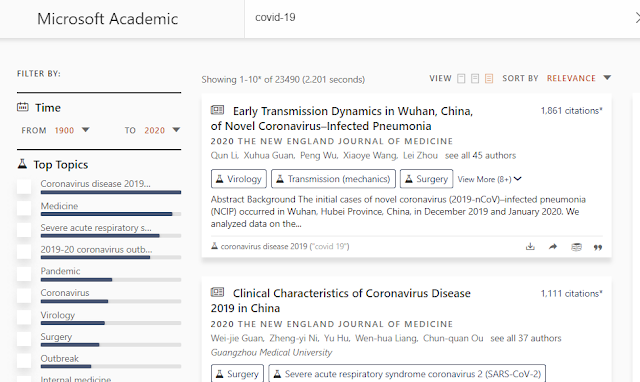Image resolution: width=640 pixels, height=382 pixels.
Task: Open the TO 2020 year dropdown
Action: (162, 130)
